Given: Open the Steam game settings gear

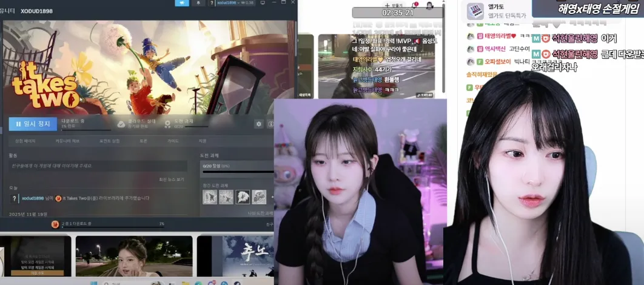Looking at the screenshot, I should pos(259,124).
